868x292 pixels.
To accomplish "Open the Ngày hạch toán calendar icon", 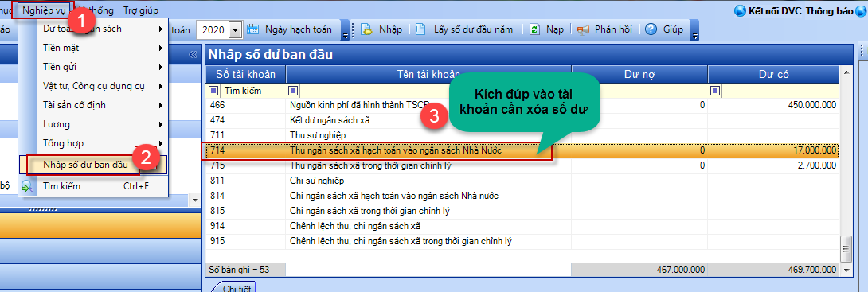I will click(x=253, y=29).
